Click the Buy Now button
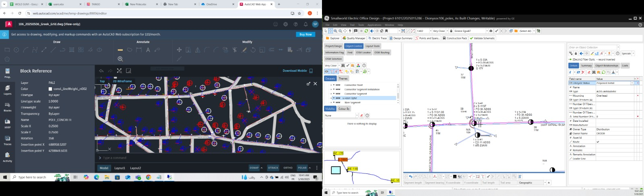Image resolution: width=644 pixels, height=196 pixels. [x=305, y=34]
